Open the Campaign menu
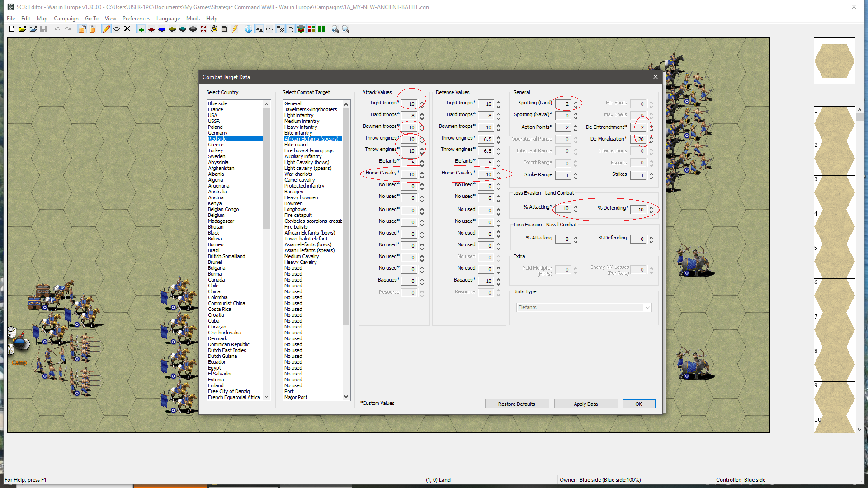The height and width of the screenshot is (488, 868). tap(66, 19)
